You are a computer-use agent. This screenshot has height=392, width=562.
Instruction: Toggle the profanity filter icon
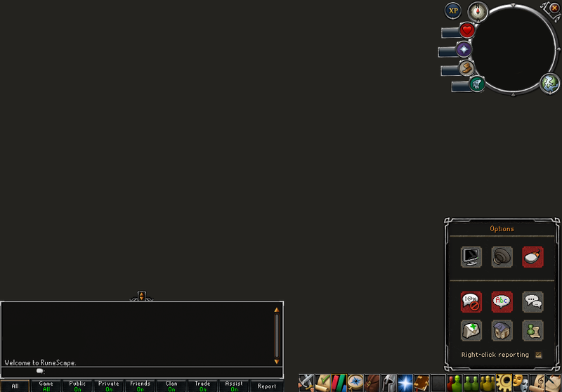point(471,301)
